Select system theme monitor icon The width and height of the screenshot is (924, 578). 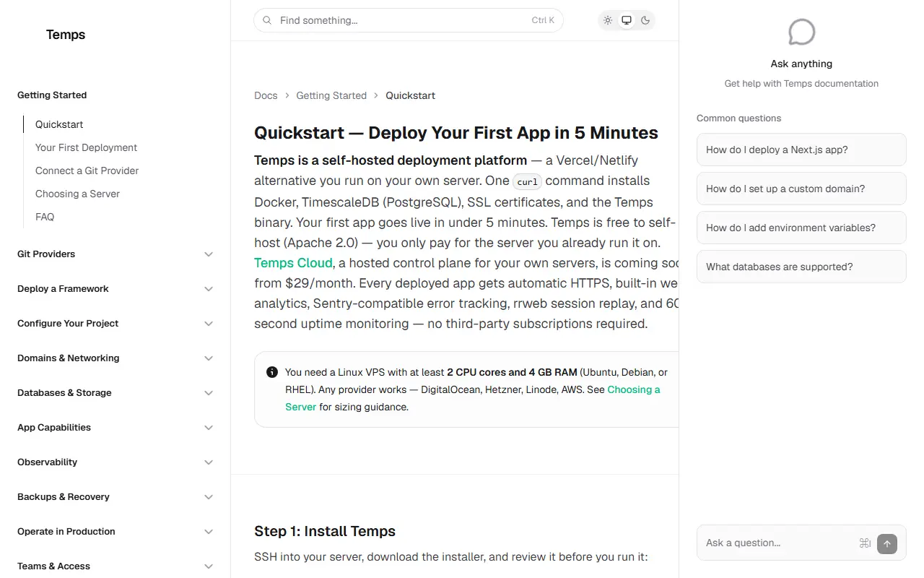(x=627, y=20)
